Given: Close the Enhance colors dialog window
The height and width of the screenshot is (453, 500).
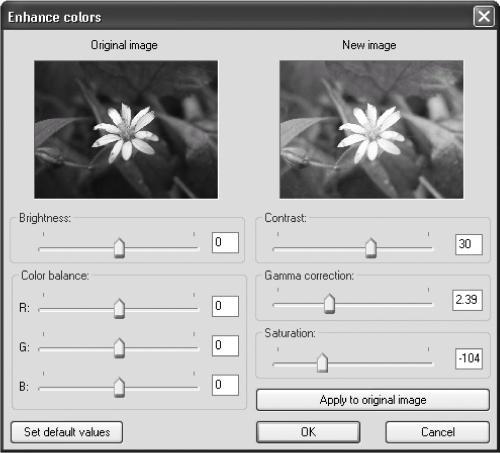Looking at the screenshot, I should pyautogui.click(x=484, y=17).
